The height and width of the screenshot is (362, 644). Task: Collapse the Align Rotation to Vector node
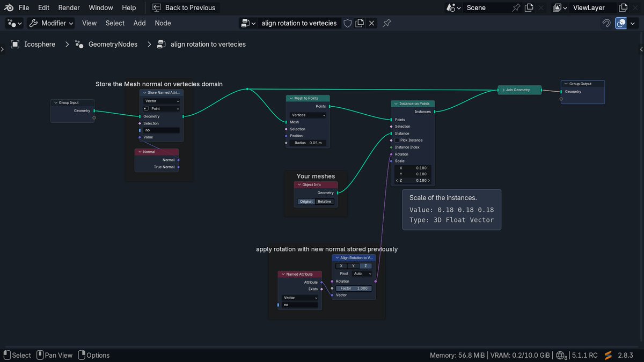[336, 257]
